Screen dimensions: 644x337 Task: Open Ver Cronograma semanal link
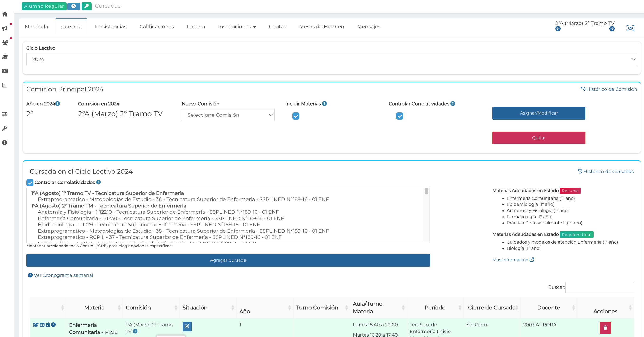63,275
